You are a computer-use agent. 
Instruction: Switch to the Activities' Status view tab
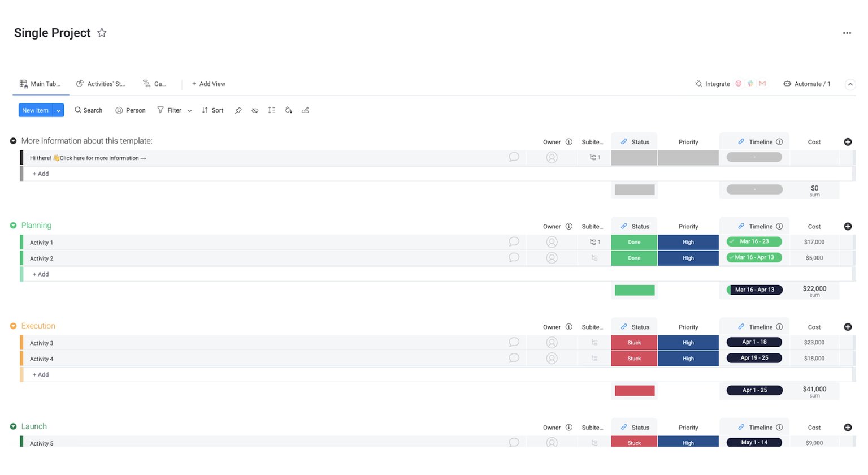(101, 84)
